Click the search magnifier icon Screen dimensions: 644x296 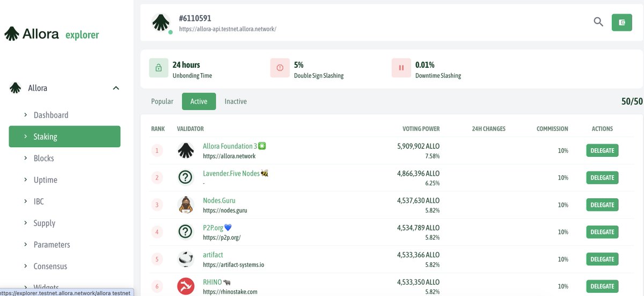pyautogui.click(x=598, y=22)
